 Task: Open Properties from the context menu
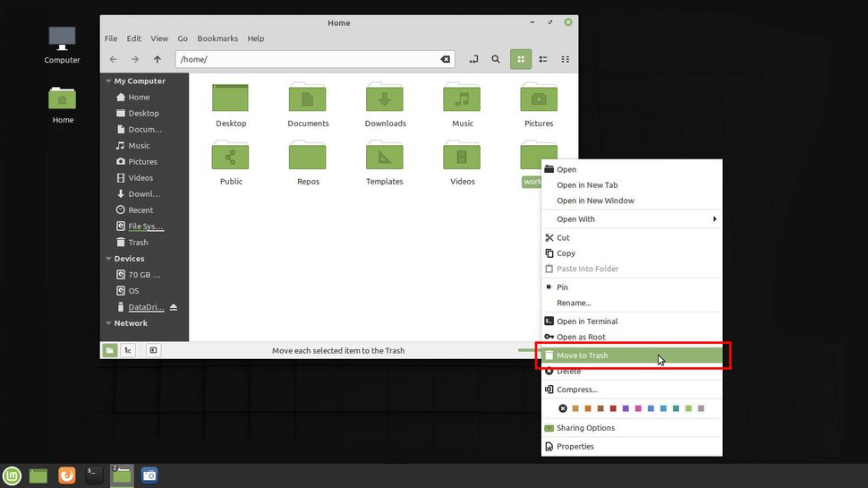[632, 447]
